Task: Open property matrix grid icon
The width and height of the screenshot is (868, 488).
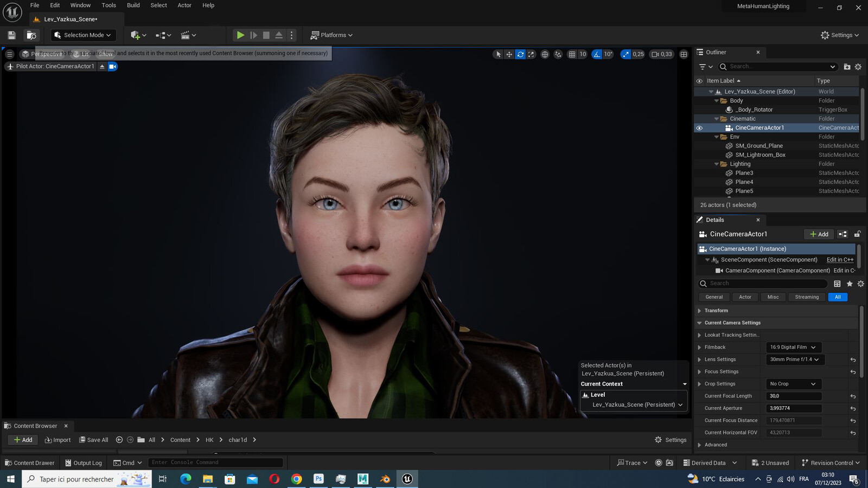Action: [837, 284]
